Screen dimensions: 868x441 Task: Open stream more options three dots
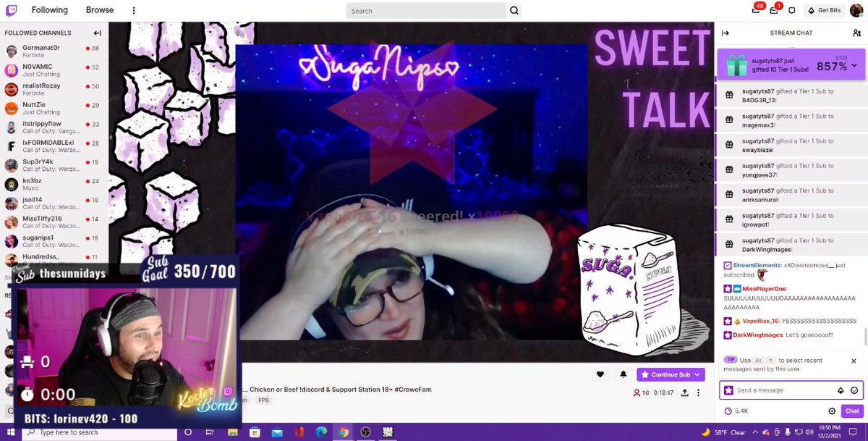click(698, 392)
